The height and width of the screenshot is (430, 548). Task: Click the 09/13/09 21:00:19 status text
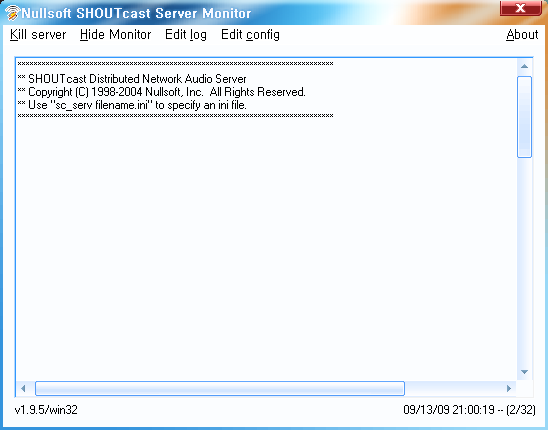pyautogui.click(x=469, y=410)
